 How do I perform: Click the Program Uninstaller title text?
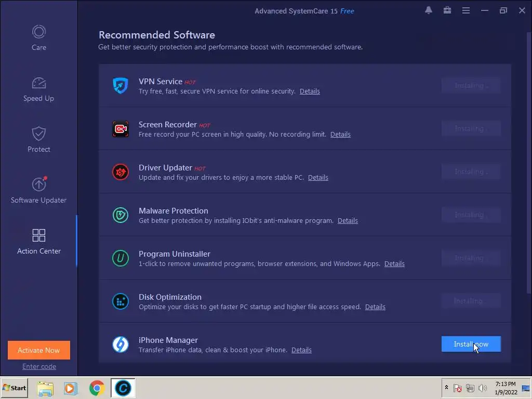pos(175,254)
